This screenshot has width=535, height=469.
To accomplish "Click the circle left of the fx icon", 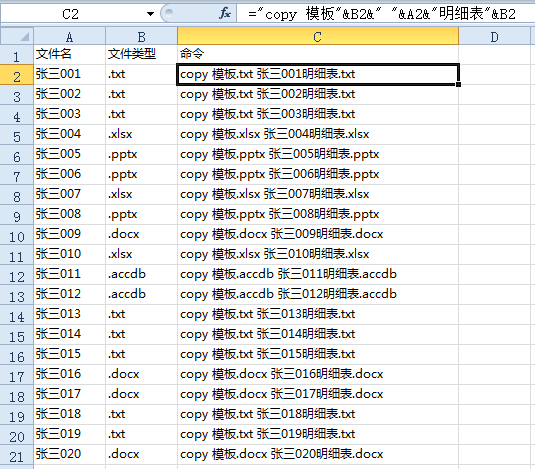I will (169, 13).
